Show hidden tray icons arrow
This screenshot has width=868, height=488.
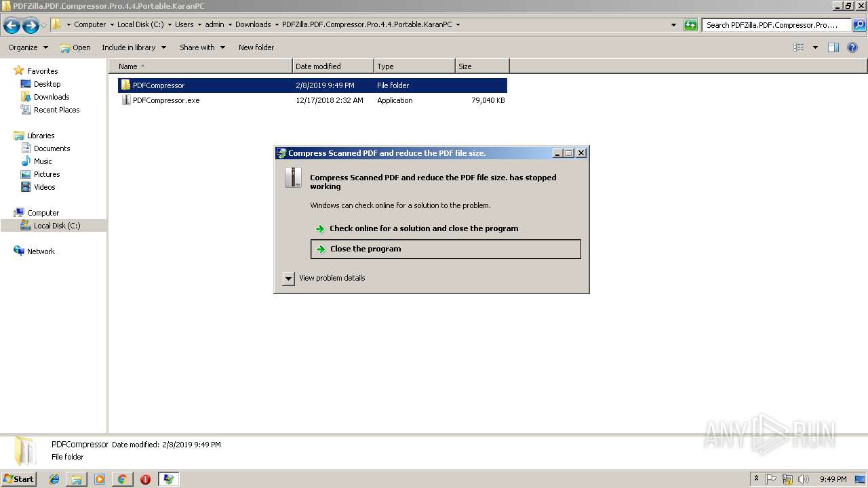pos(756,479)
